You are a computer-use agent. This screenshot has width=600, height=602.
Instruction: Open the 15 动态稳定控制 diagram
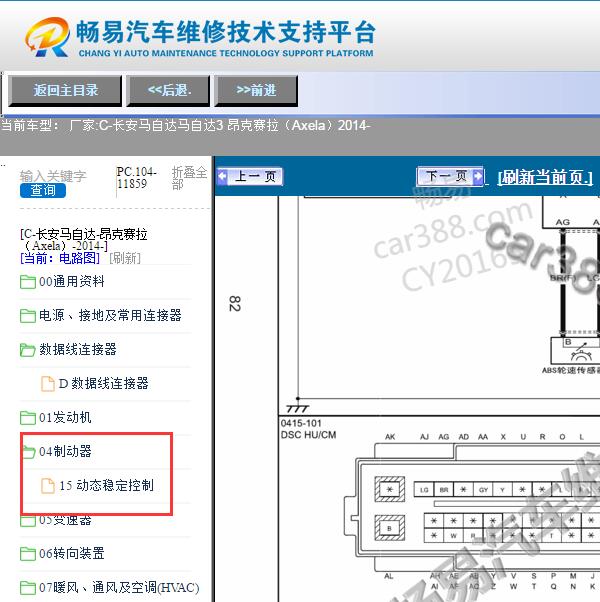click(x=106, y=485)
